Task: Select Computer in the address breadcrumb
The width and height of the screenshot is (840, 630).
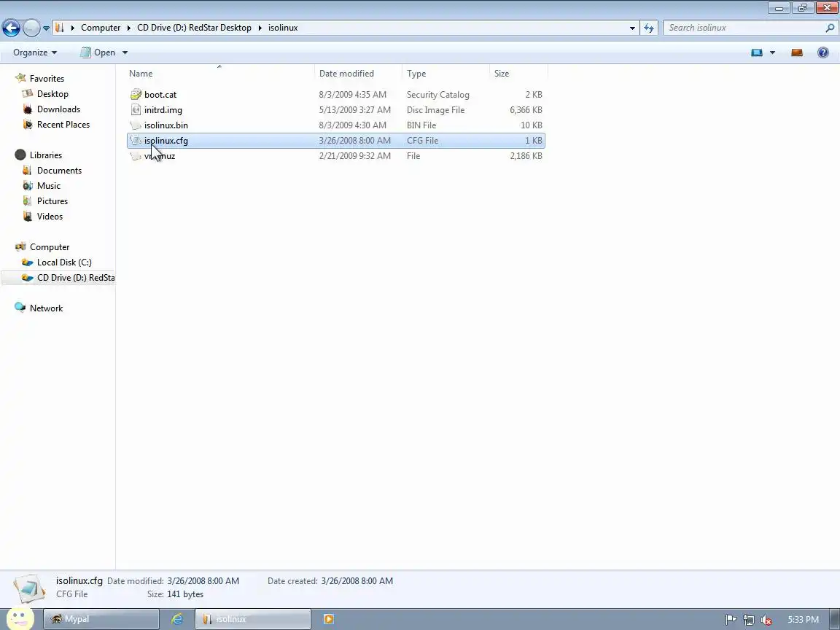Action: click(101, 28)
